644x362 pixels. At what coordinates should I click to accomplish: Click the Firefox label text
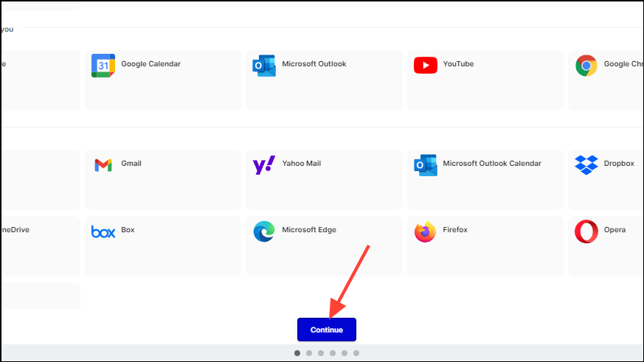(455, 229)
